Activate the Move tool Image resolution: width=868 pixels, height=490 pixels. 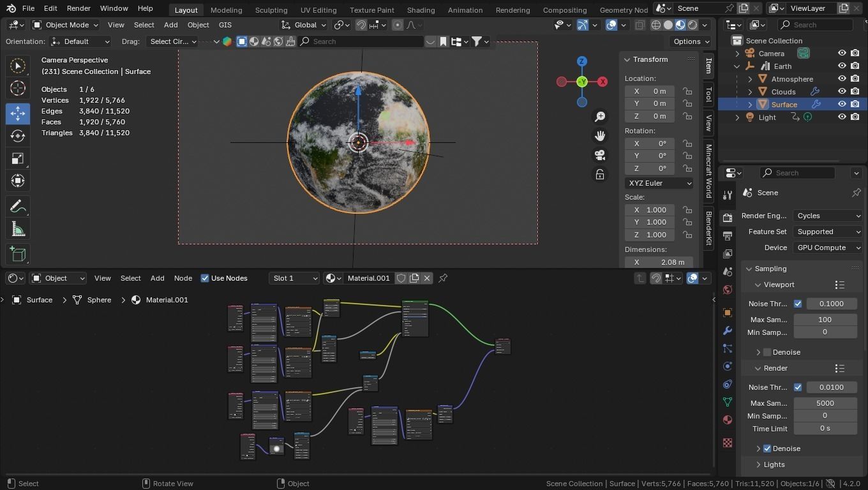18,114
